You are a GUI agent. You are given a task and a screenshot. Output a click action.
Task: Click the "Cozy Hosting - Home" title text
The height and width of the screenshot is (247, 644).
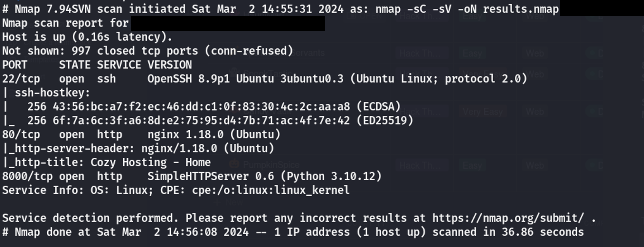(150, 162)
